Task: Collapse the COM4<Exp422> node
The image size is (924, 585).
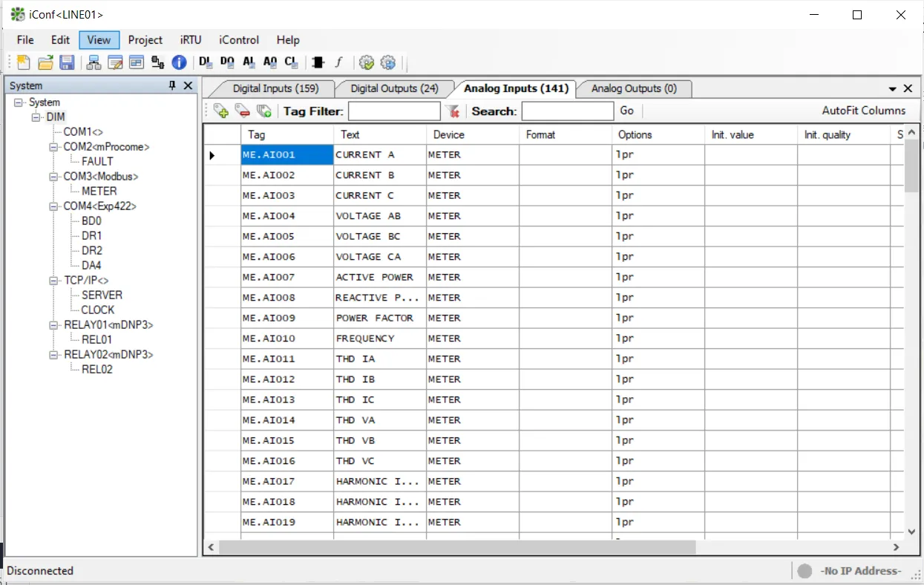Action: pos(53,206)
